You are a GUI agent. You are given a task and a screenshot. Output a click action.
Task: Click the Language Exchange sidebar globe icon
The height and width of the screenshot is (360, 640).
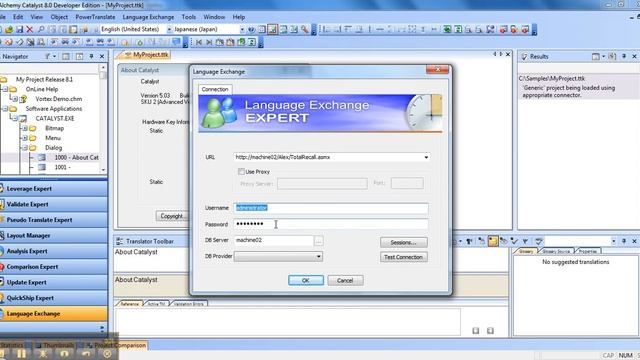click(x=2, y=313)
